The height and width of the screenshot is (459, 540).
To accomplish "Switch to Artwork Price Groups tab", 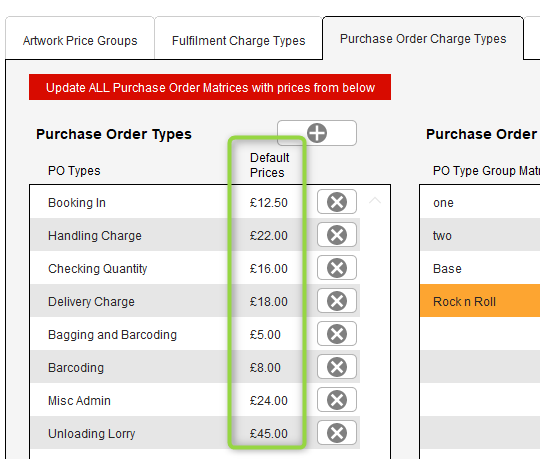I will [x=80, y=39].
